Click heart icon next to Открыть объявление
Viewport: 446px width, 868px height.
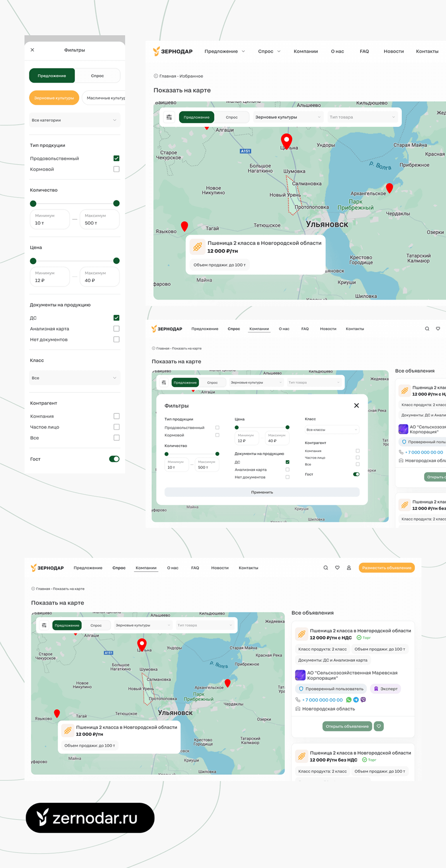pyautogui.click(x=379, y=726)
